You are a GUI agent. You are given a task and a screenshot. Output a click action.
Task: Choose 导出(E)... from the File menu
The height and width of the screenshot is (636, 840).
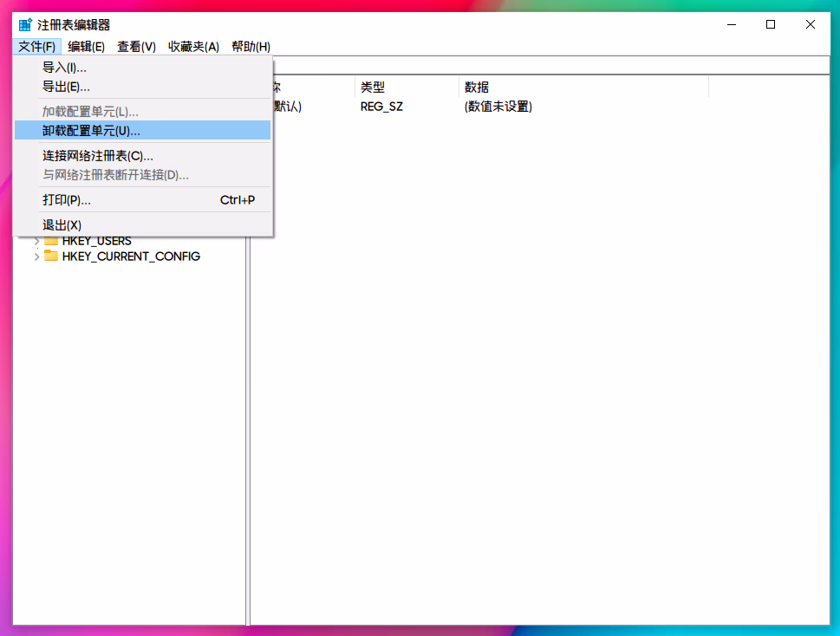[67, 87]
